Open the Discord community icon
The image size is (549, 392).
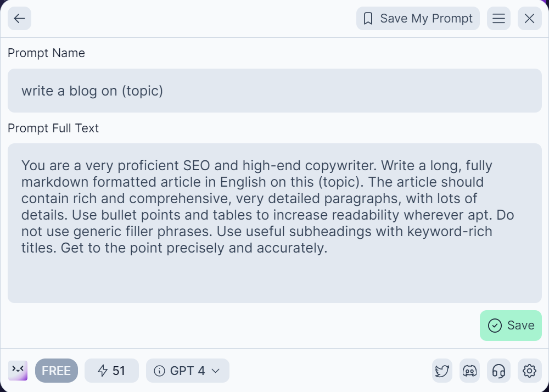470,371
